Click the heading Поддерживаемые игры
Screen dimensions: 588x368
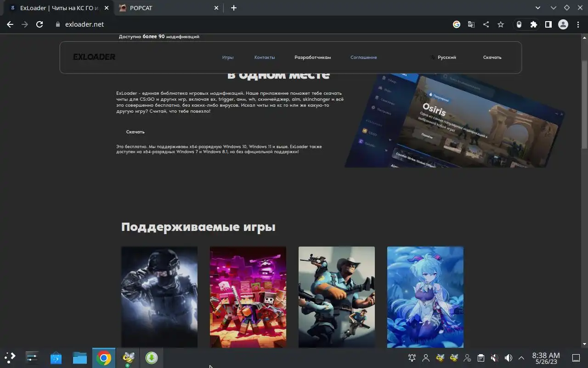198,227
